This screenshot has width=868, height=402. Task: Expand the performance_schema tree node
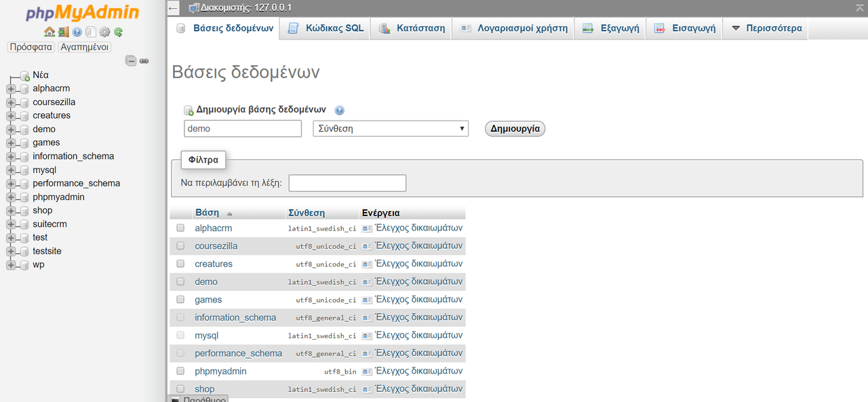11,184
